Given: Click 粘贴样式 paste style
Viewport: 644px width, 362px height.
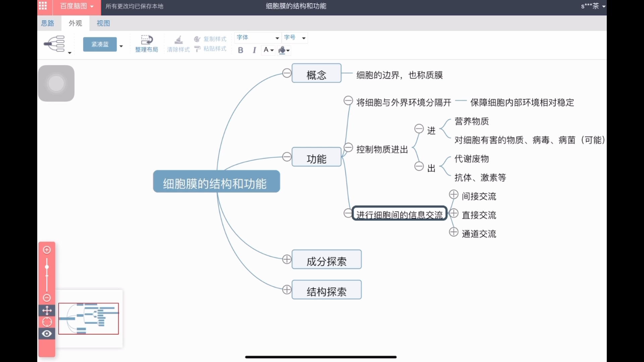Looking at the screenshot, I should point(210,49).
